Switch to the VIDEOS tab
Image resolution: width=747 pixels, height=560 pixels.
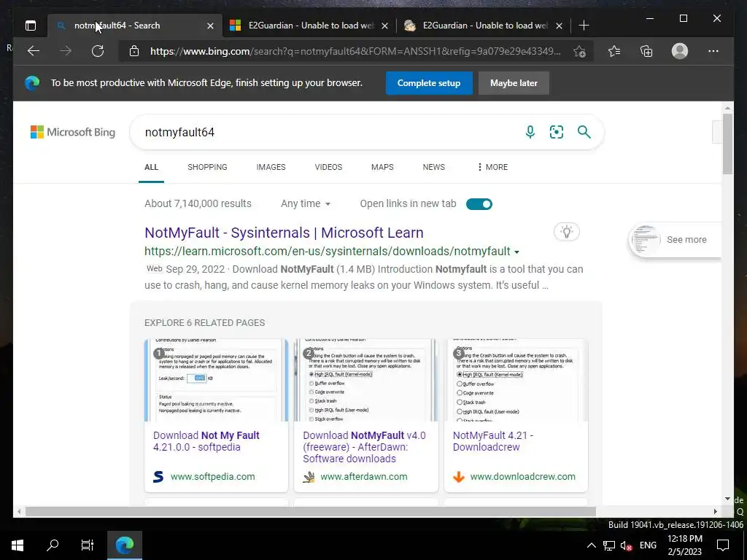pyautogui.click(x=328, y=167)
